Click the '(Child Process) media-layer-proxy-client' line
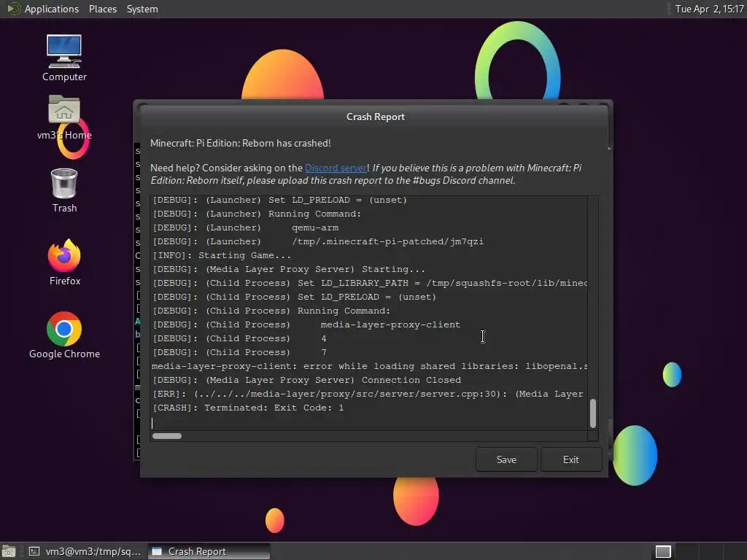Viewport: 747px width, 560px height. coord(306,324)
